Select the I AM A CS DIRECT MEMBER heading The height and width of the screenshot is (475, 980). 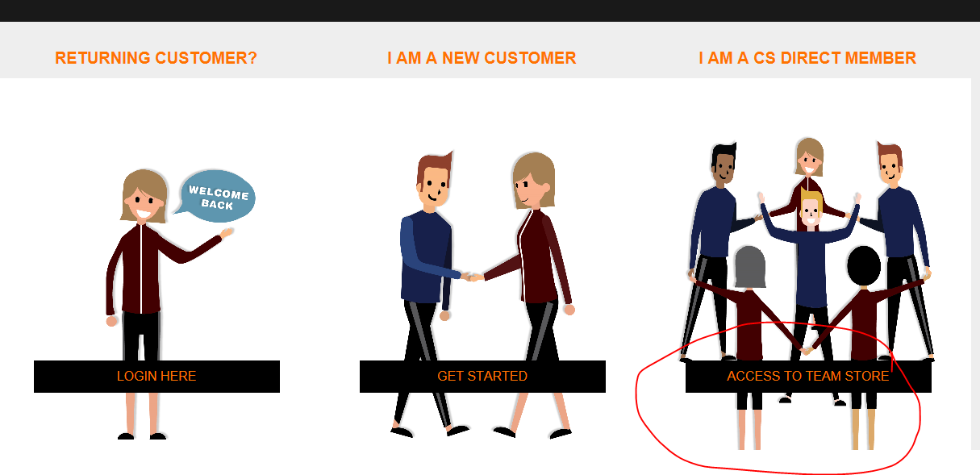807,58
